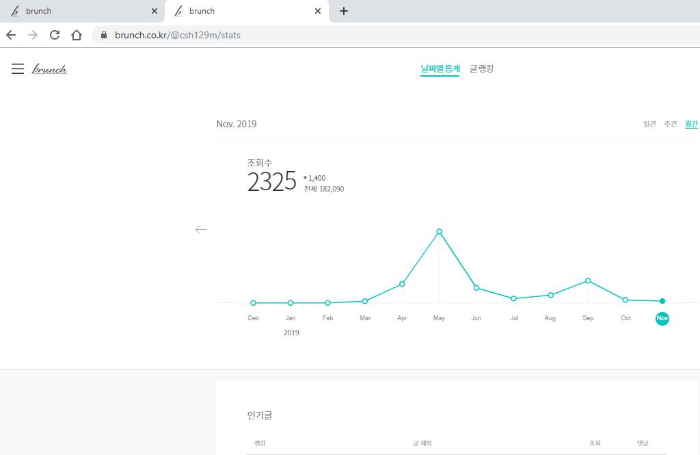Image resolution: width=700 pixels, height=455 pixels.
Task: Click the 조회 column header
Action: (595, 443)
